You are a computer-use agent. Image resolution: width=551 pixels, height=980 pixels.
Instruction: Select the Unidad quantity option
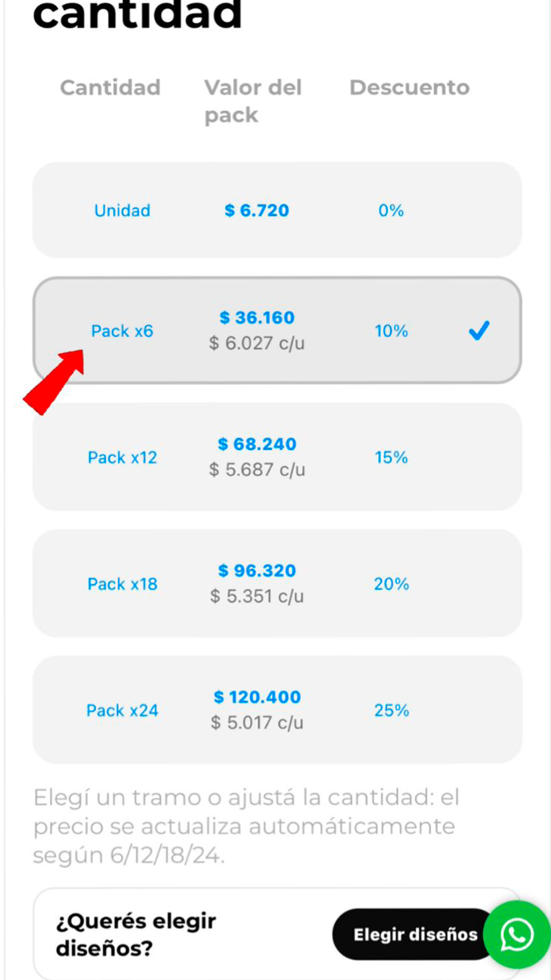[x=122, y=211]
